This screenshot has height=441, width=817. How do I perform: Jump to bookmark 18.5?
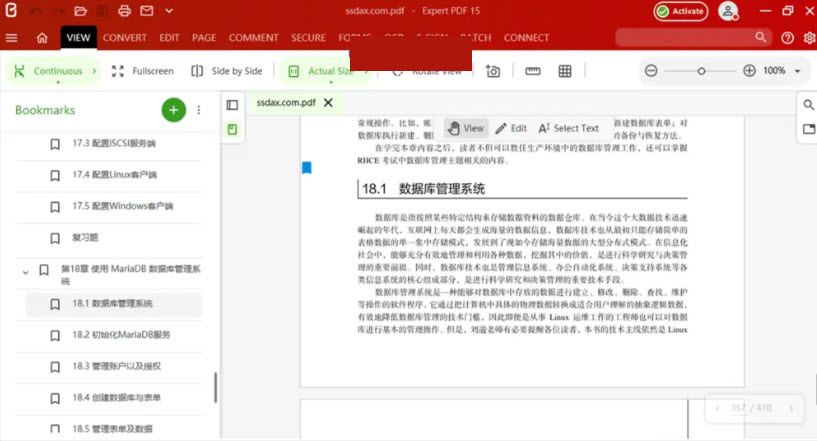114,429
